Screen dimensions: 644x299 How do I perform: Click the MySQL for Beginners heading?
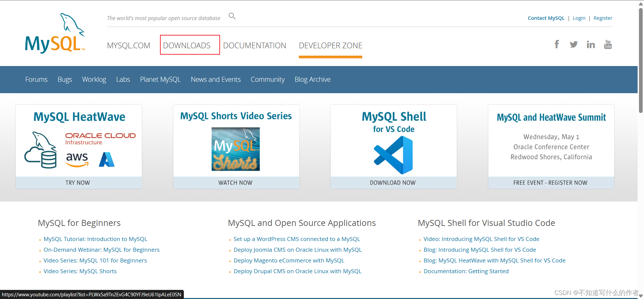pyautogui.click(x=79, y=223)
